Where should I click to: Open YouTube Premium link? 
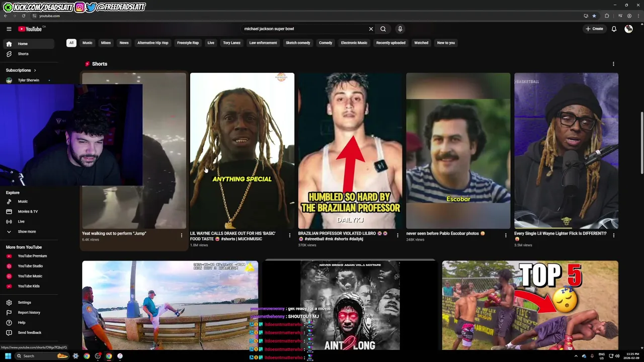coord(29,256)
